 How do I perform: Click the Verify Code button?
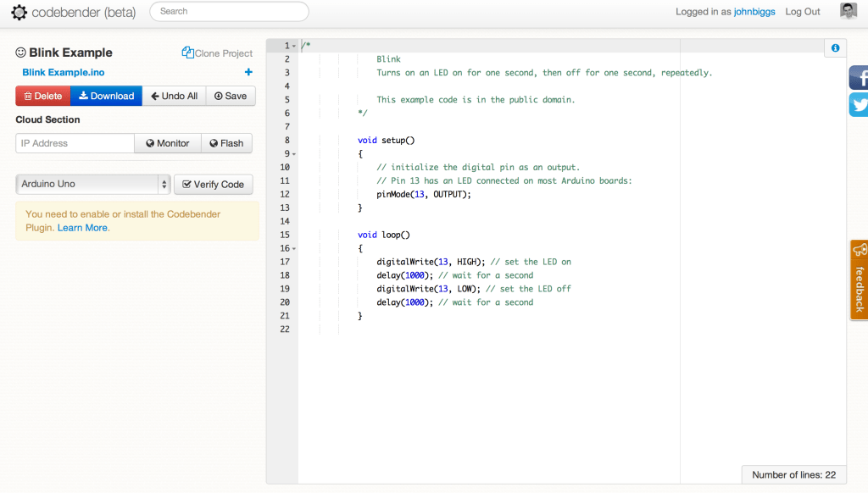click(213, 184)
